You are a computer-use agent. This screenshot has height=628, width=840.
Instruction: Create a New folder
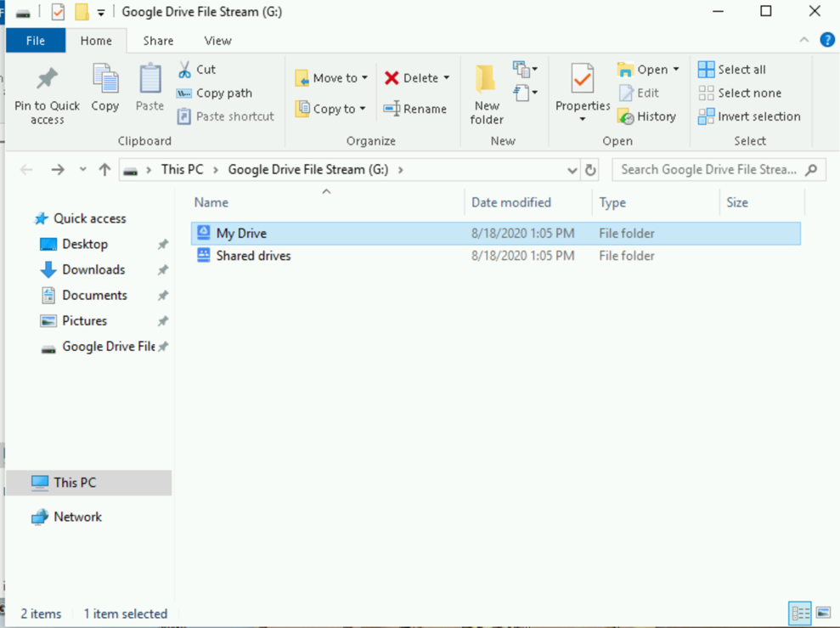click(487, 94)
